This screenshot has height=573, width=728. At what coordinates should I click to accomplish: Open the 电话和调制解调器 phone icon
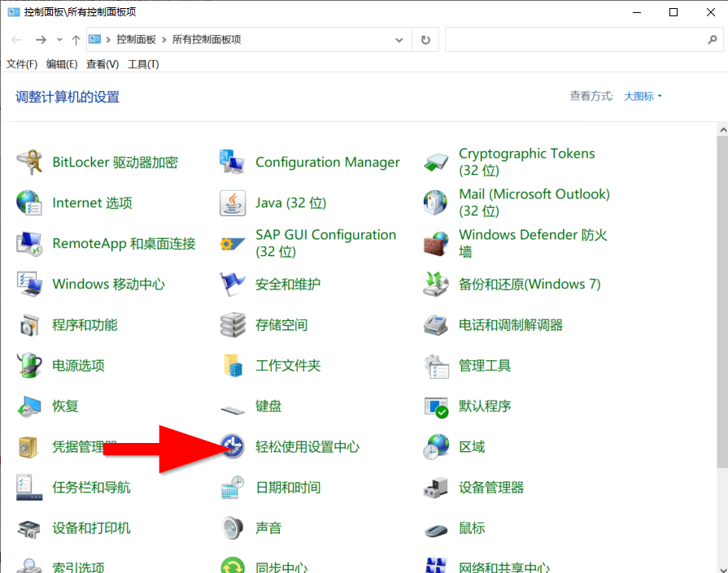(435, 325)
